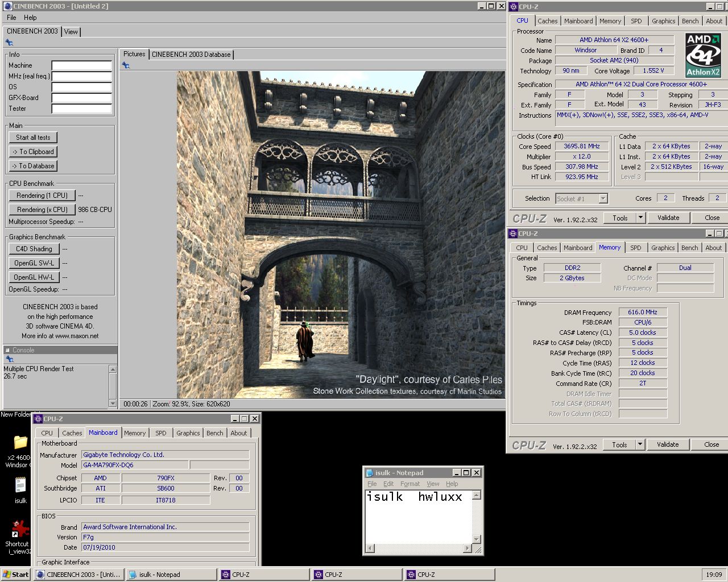The height and width of the screenshot is (582, 728).
Task: Click the CINEBENCH 2003 title bar icon
Action: (8, 6)
